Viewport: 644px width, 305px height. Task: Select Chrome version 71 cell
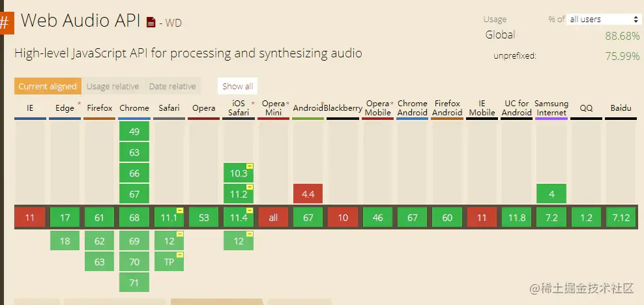pyautogui.click(x=134, y=282)
